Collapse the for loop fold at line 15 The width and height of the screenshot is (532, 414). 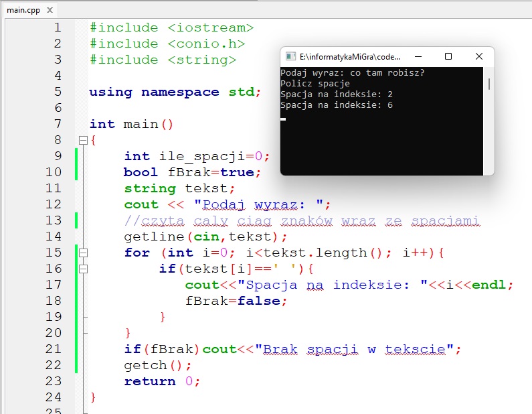pos(83,253)
